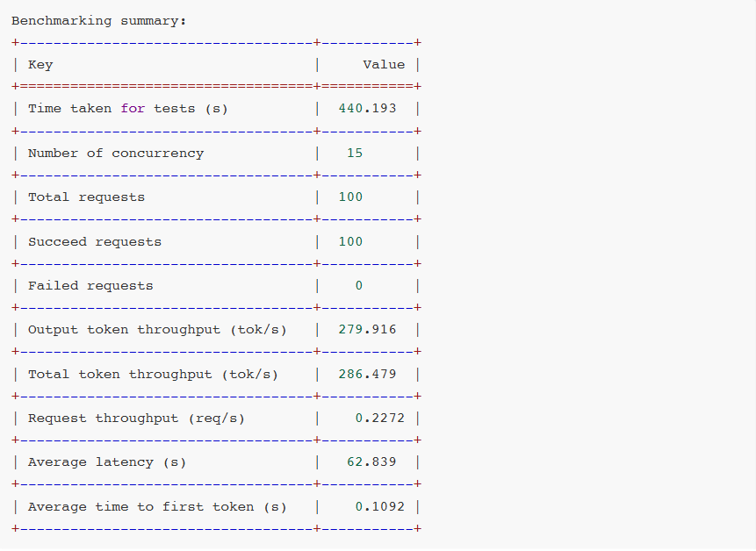Click the failed requests value '0'

[358, 285]
